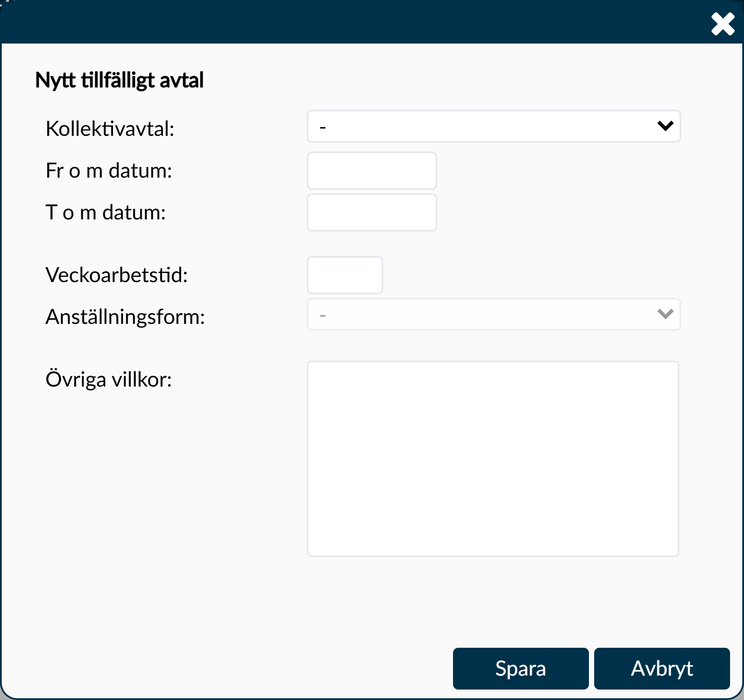Screen dimensions: 744x700
Task: Click the Övriga villkor: label
Action: 109,379
